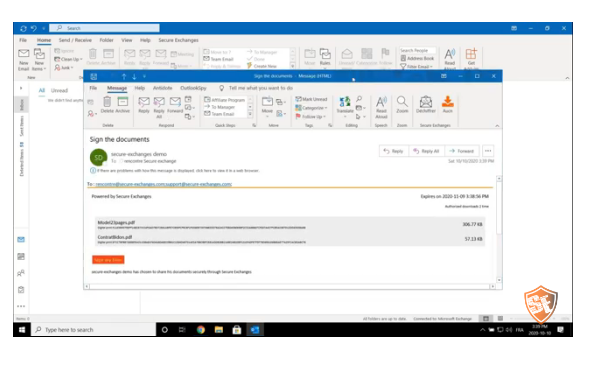Select the All filter in the message list
This screenshot has width=589, height=373.
point(42,91)
